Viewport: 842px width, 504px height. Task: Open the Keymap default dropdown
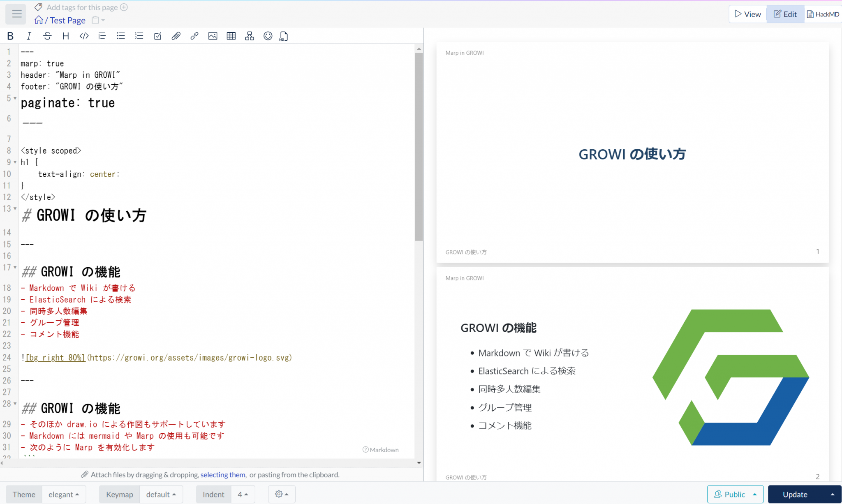pos(161,494)
